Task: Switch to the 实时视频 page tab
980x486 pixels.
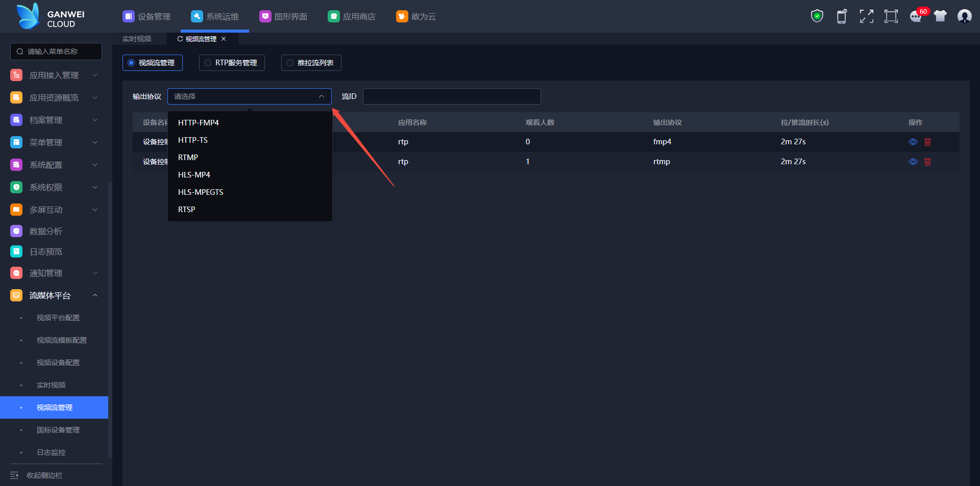Action: click(137, 39)
